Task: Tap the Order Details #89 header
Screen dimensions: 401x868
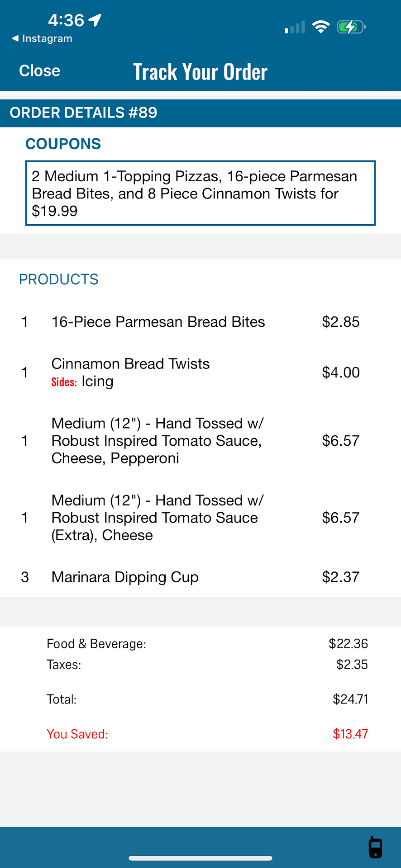Action: click(84, 113)
